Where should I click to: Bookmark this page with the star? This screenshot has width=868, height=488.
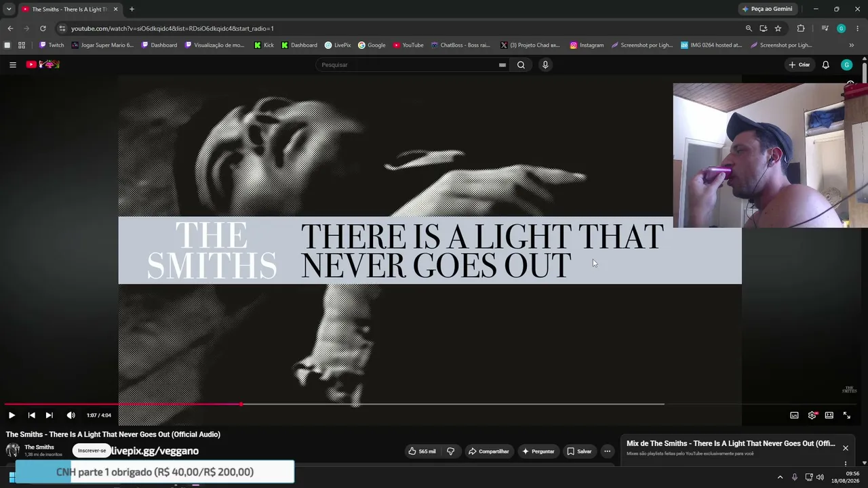[778, 28]
